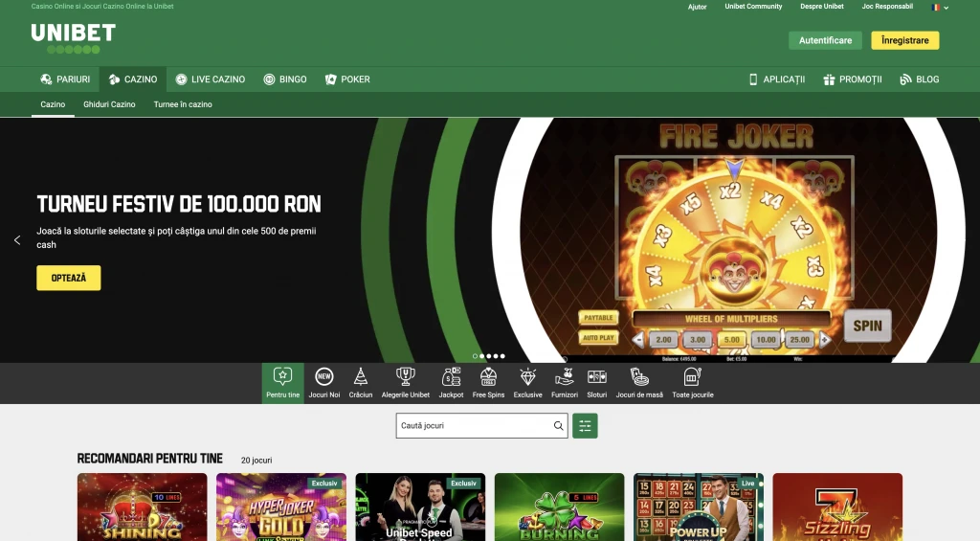Select the first carousel dot indicator

[x=476, y=356]
